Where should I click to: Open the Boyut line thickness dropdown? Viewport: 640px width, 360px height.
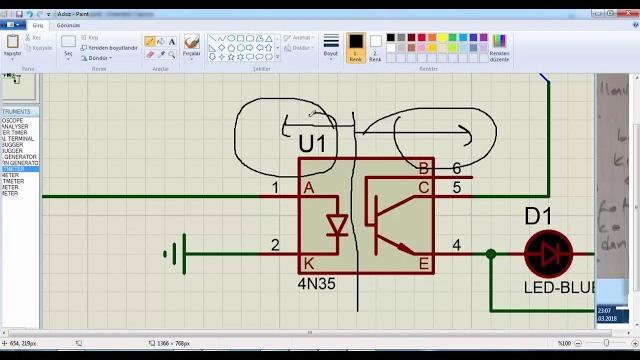point(331,47)
